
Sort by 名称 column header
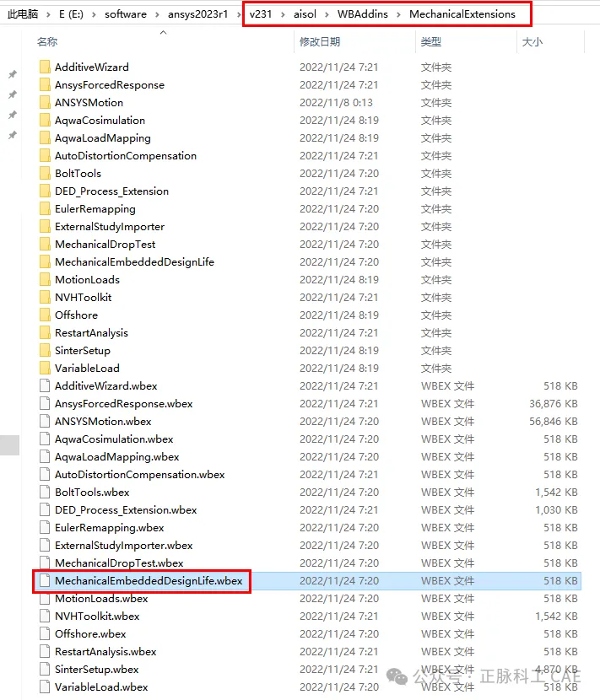click(47, 42)
